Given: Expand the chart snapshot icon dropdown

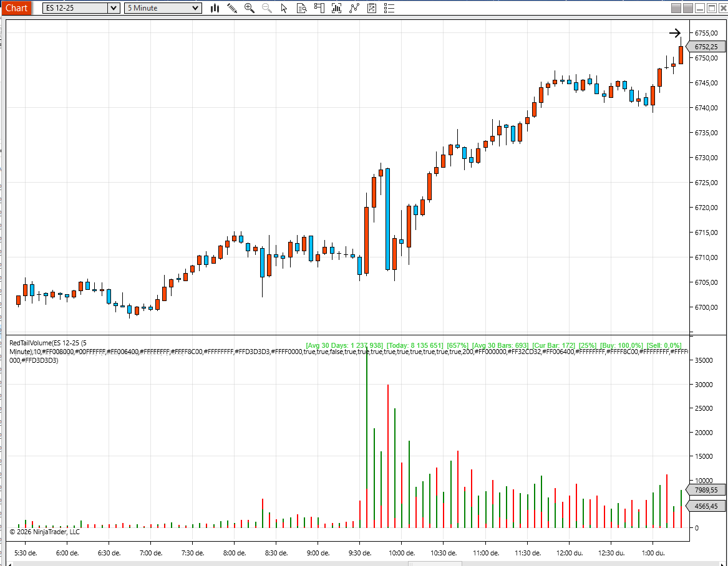Looking at the screenshot, I should [371, 8].
